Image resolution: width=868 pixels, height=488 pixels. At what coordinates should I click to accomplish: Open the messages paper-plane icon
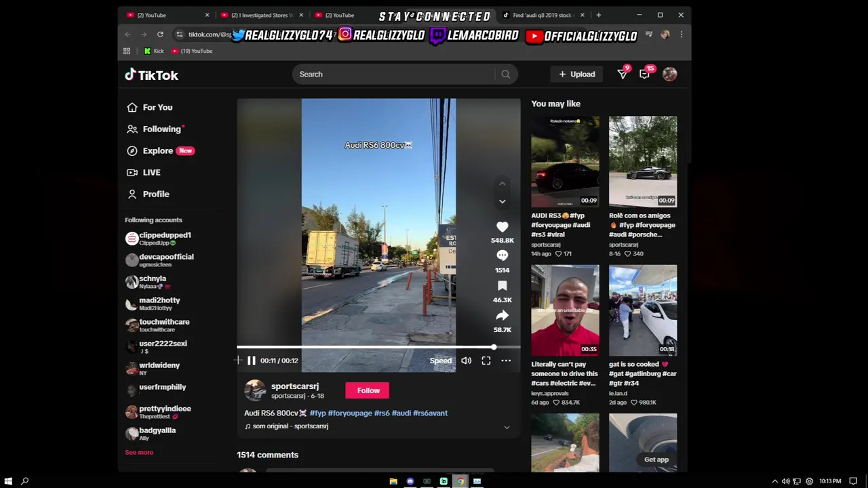point(623,74)
